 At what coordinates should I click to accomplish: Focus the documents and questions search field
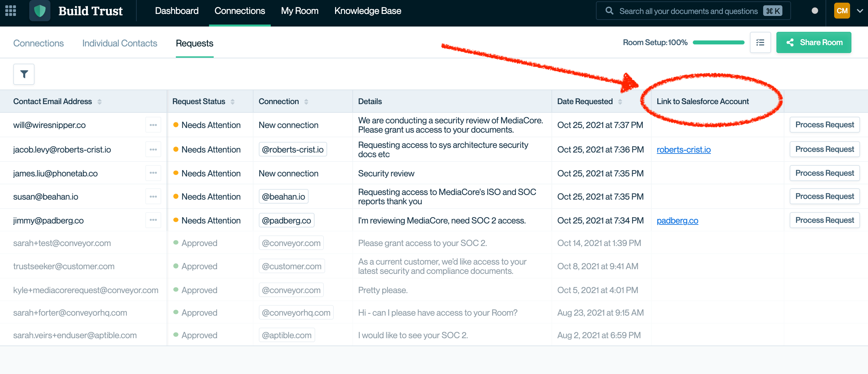[x=693, y=11]
